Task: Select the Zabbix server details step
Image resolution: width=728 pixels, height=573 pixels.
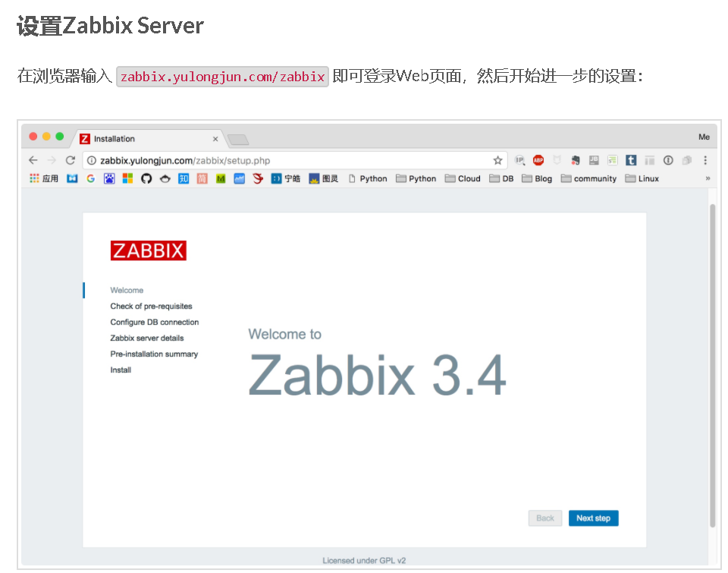Action: coord(147,338)
